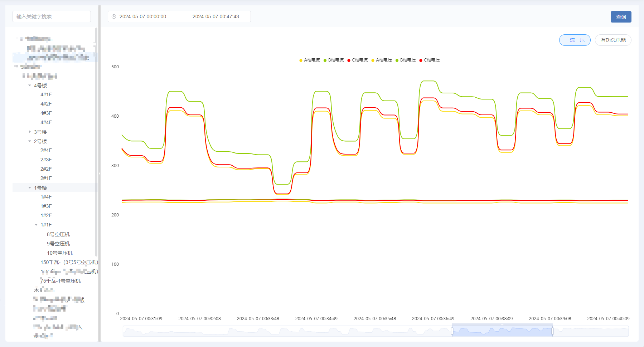The height and width of the screenshot is (347, 644).
Task: Expand the 3号楼 tree node arrow
Action: [30, 132]
